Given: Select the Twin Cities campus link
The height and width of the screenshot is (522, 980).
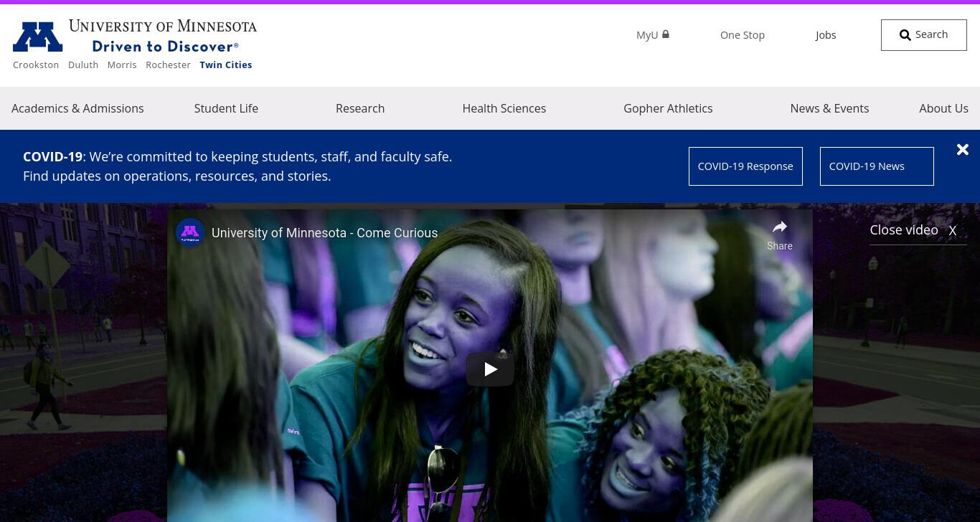Looking at the screenshot, I should (226, 65).
